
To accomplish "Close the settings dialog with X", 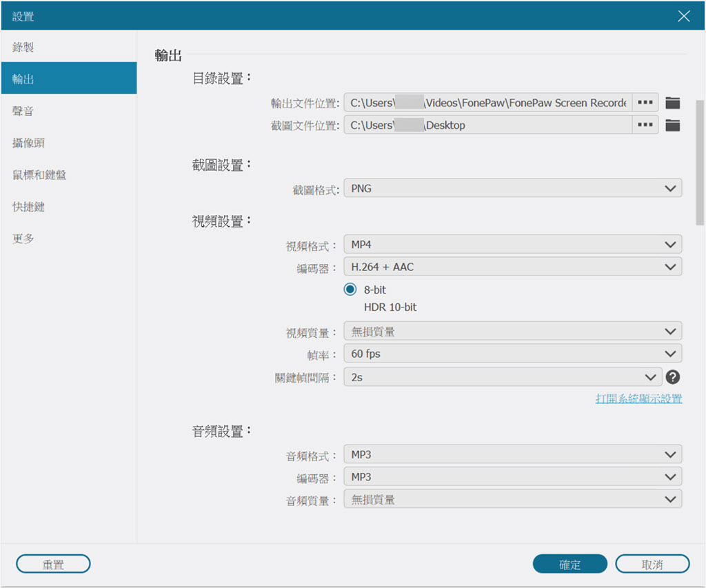I will tap(683, 17).
